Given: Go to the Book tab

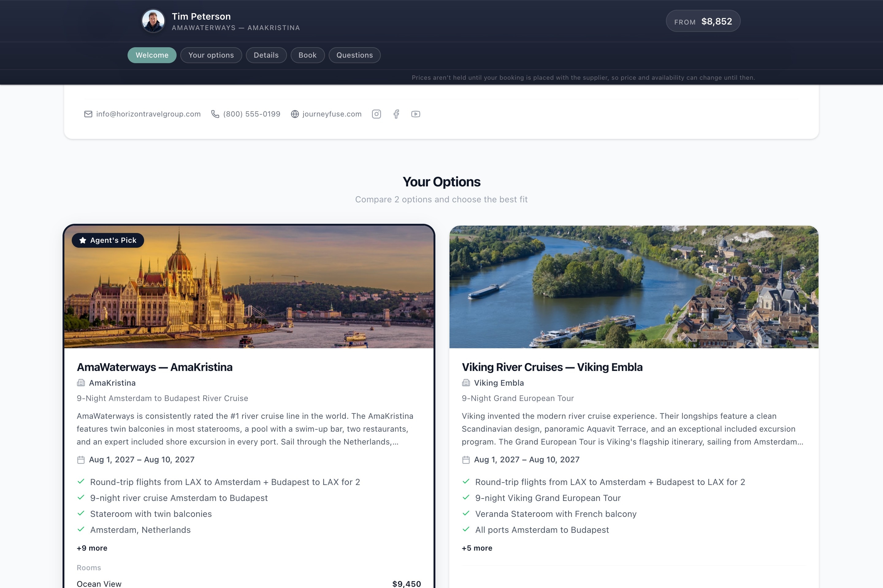Looking at the screenshot, I should coord(308,55).
